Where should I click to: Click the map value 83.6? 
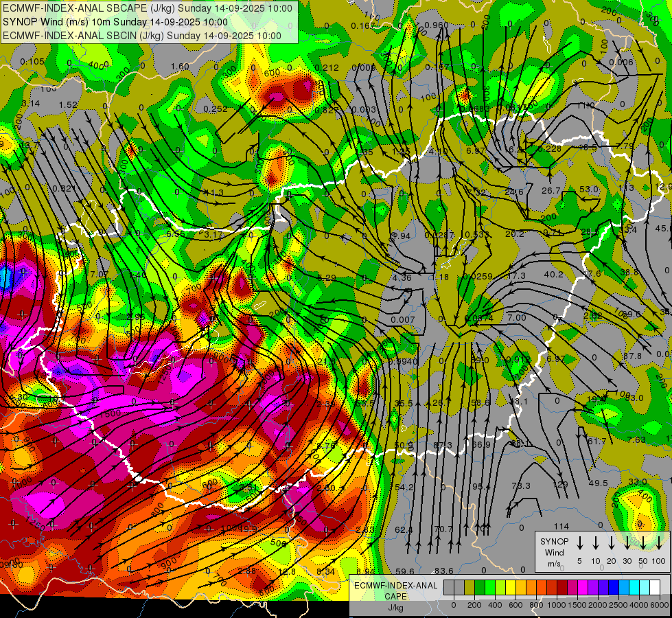point(444,571)
